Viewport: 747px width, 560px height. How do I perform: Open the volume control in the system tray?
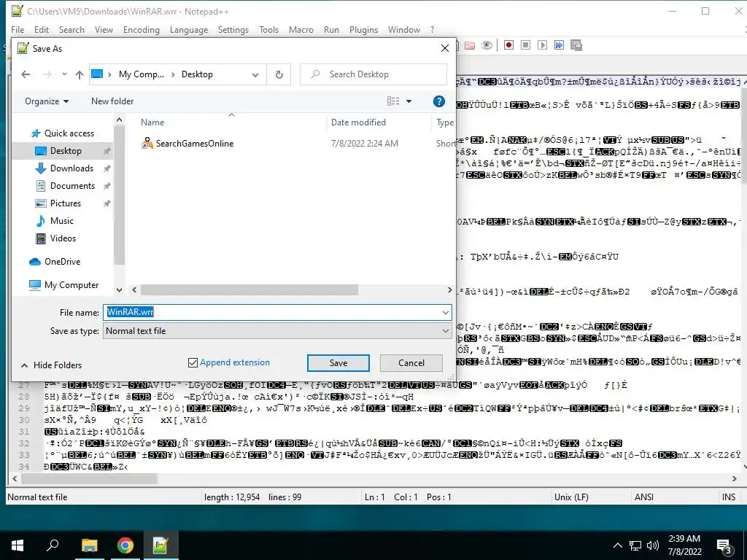[x=653, y=545]
